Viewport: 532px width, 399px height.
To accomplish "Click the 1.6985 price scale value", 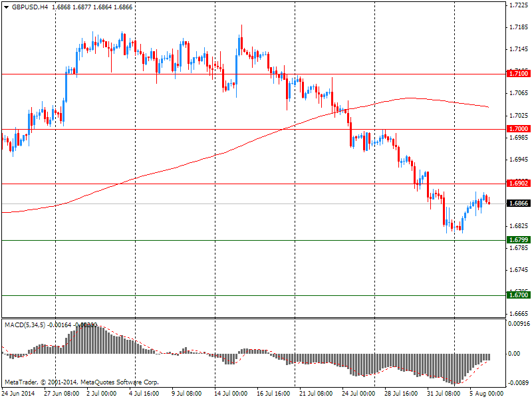I will pos(519,138).
